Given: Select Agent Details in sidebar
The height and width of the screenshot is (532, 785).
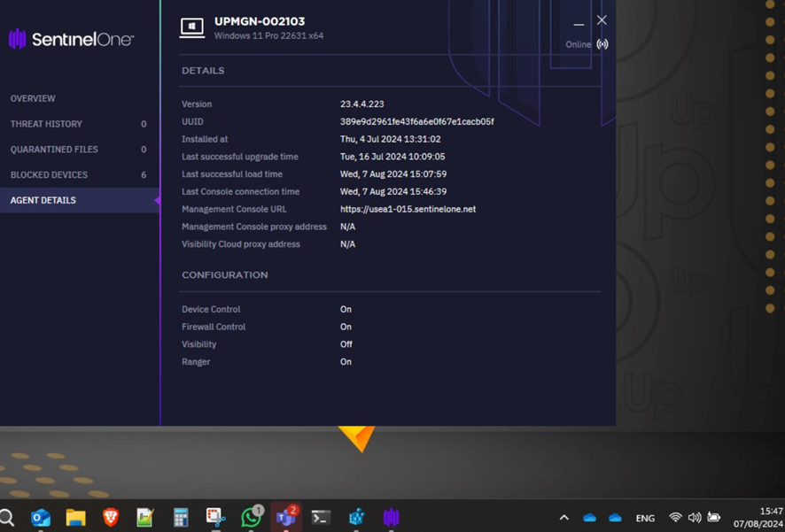Looking at the screenshot, I should 43,201.
